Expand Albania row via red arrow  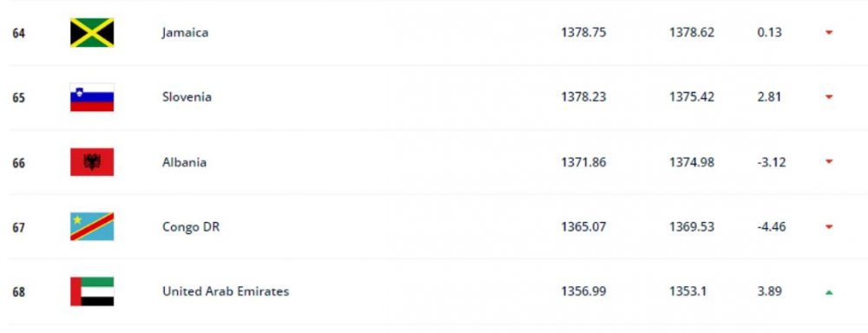coord(829,162)
